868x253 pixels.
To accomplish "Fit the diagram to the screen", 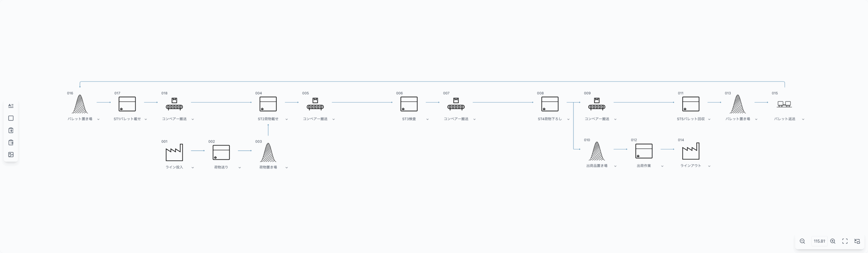I will (x=845, y=241).
